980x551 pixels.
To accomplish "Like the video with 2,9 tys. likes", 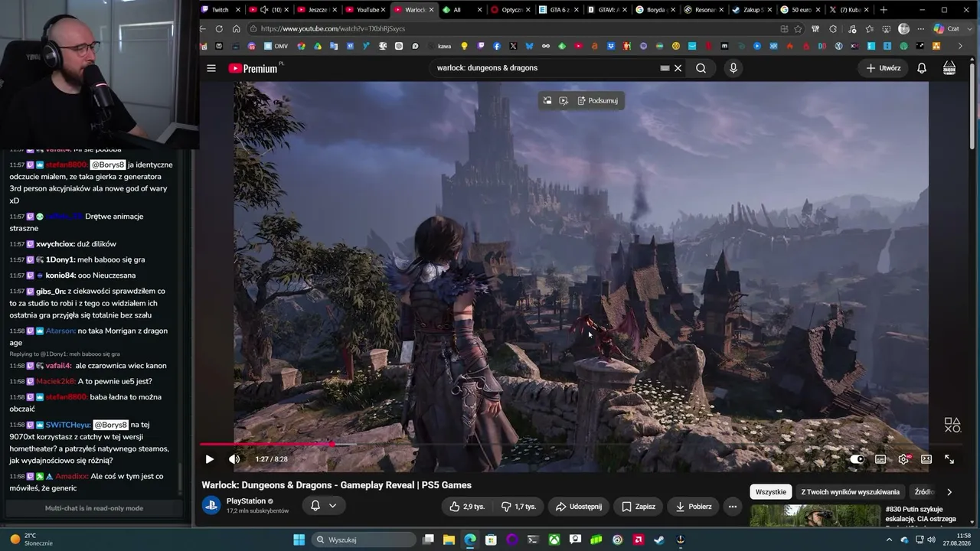I will pos(467,507).
